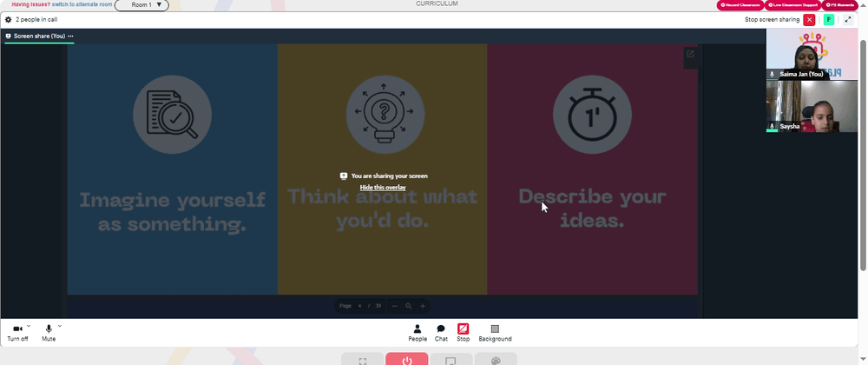
Task: Expand microphone options chevron
Action: [x=60, y=326]
